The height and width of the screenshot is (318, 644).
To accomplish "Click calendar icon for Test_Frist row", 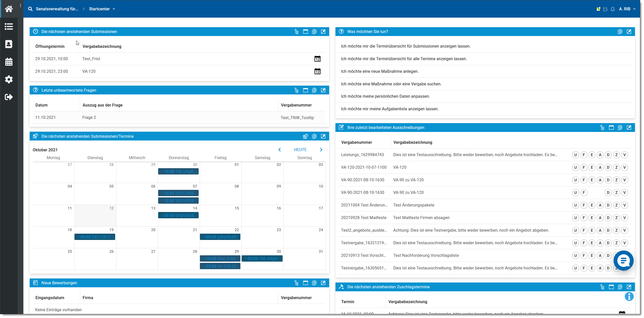I will click(x=317, y=59).
